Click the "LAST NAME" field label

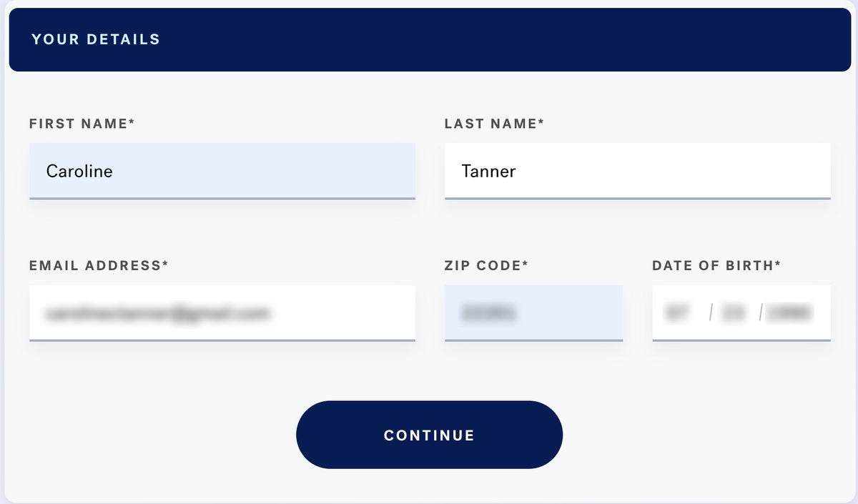(494, 124)
